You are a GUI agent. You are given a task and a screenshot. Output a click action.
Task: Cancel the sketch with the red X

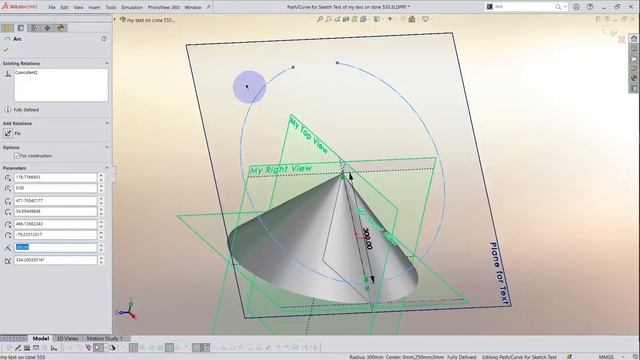pyautogui.click(x=622, y=39)
